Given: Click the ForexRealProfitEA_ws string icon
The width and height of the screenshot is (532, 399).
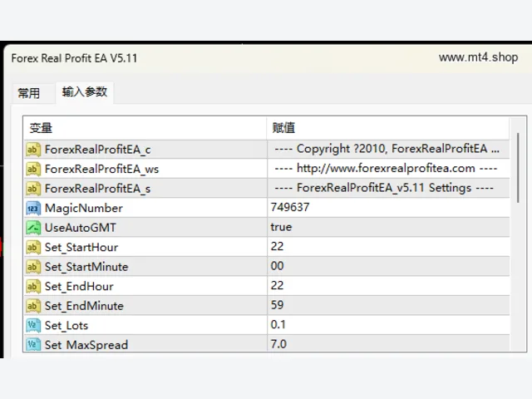Looking at the screenshot, I should [33, 169].
